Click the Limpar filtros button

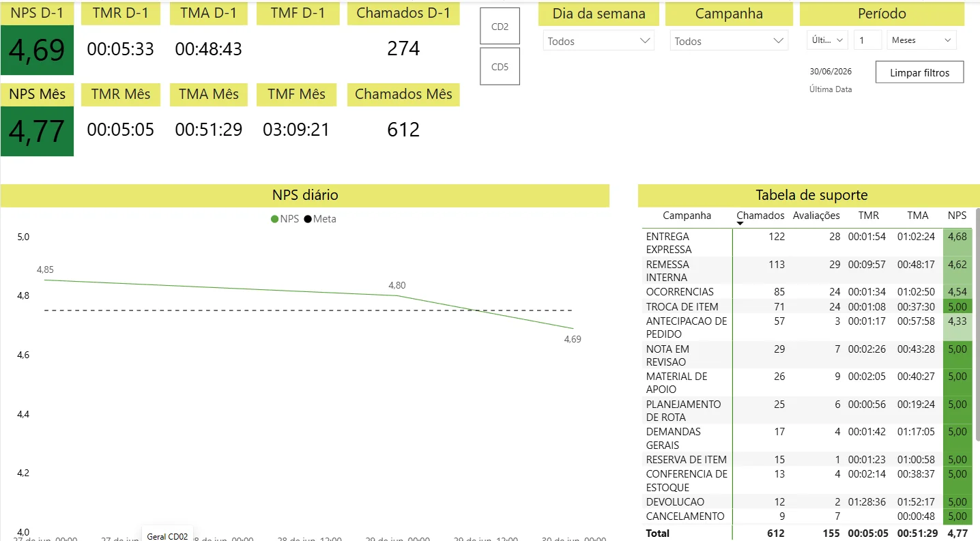919,72
